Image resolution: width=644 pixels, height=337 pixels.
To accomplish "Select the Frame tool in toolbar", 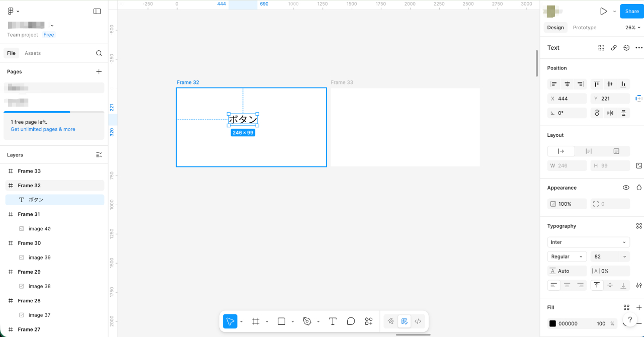I will pos(256,321).
